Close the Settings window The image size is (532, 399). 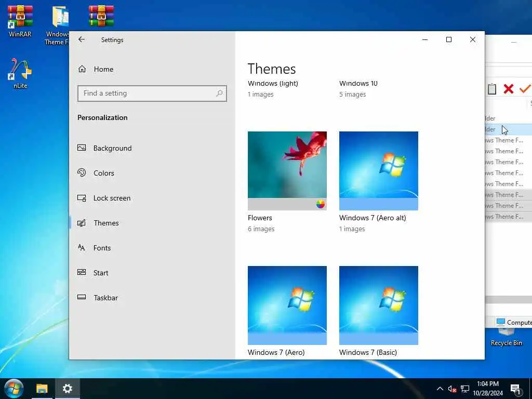473,39
